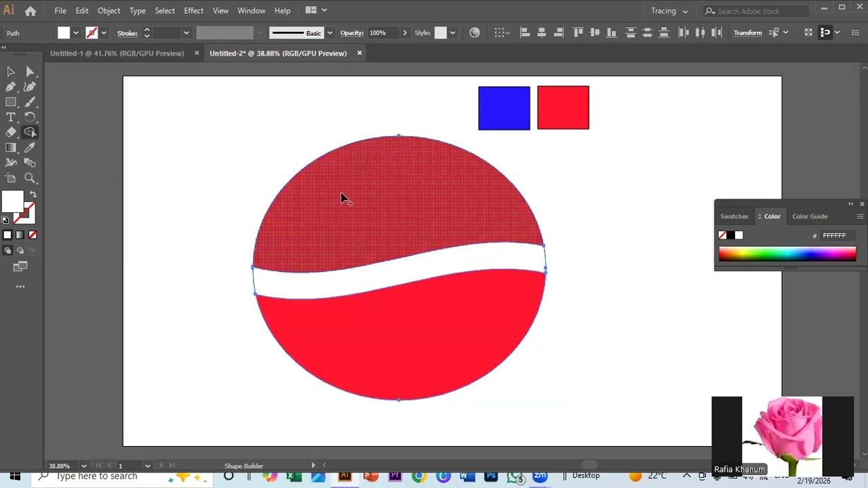Open artboard navigation dropdown
Screen dimensions: 868x488
click(x=147, y=466)
